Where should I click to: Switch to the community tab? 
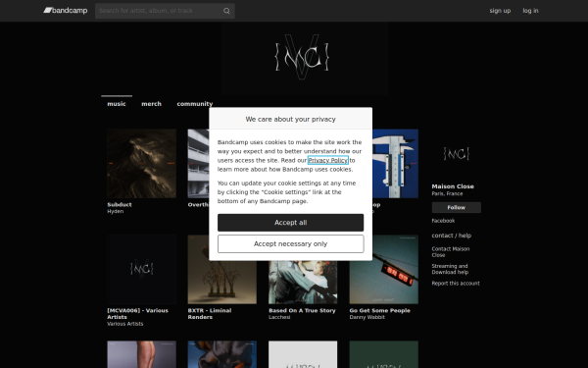[x=195, y=104]
